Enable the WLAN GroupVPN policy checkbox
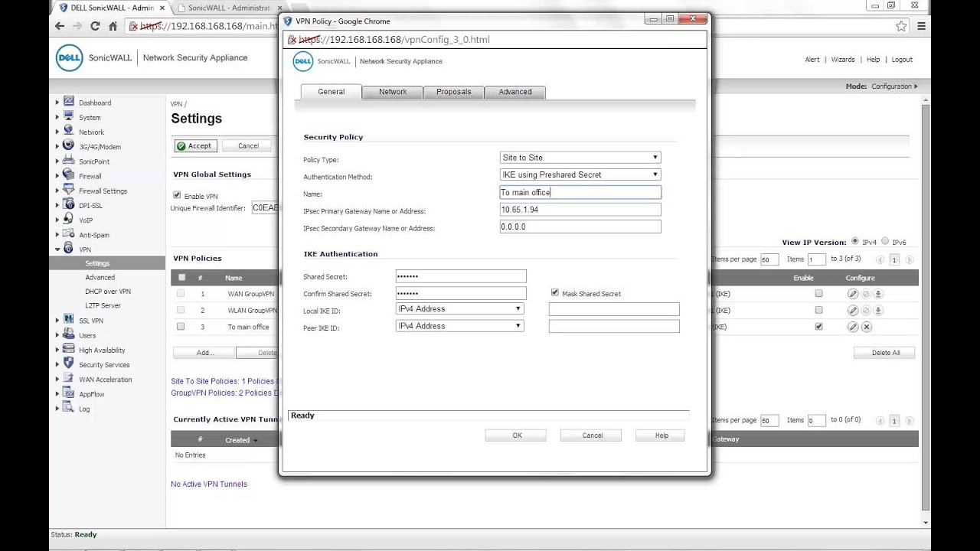The width and height of the screenshot is (980, 551). tap(819, 310)
